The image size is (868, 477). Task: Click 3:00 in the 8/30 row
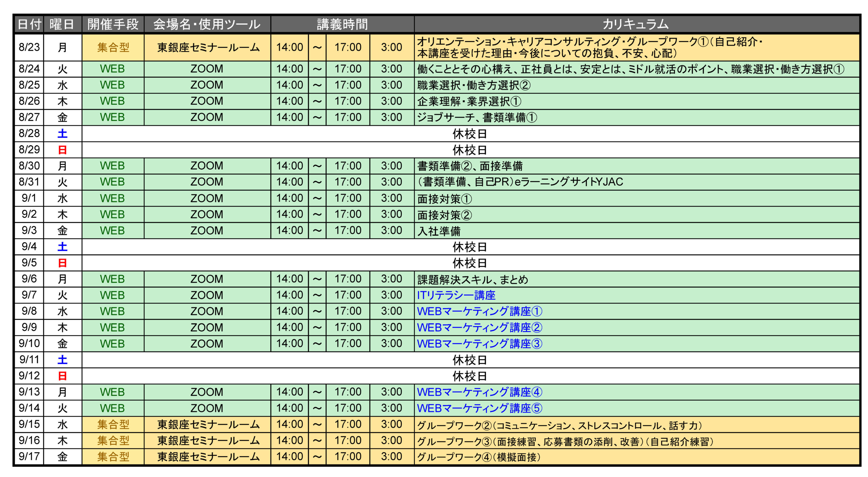coord(391,166)
